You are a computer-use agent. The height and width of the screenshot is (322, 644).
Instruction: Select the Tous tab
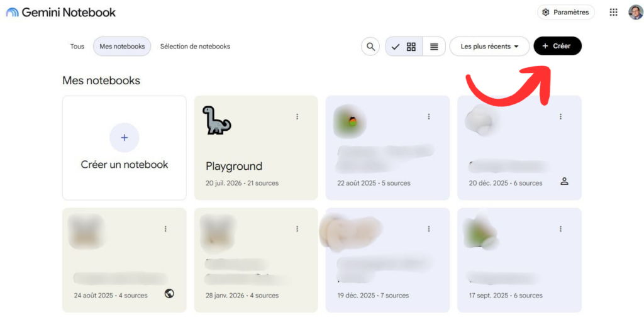coord(77,47)
